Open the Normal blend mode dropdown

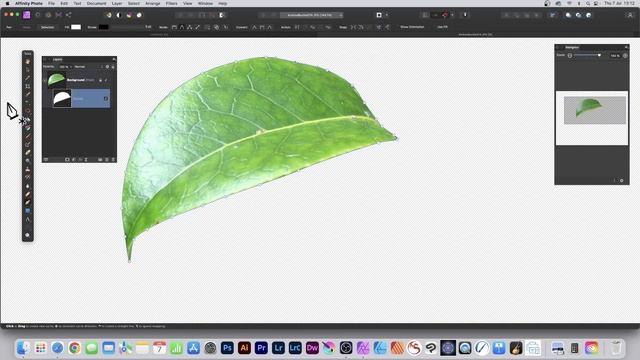pyautogui.click(x=80, y=67)
